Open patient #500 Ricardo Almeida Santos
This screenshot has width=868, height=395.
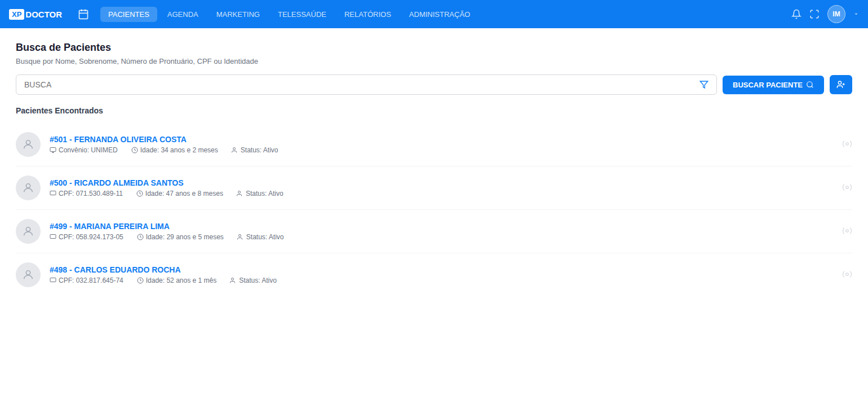[117, 183]
